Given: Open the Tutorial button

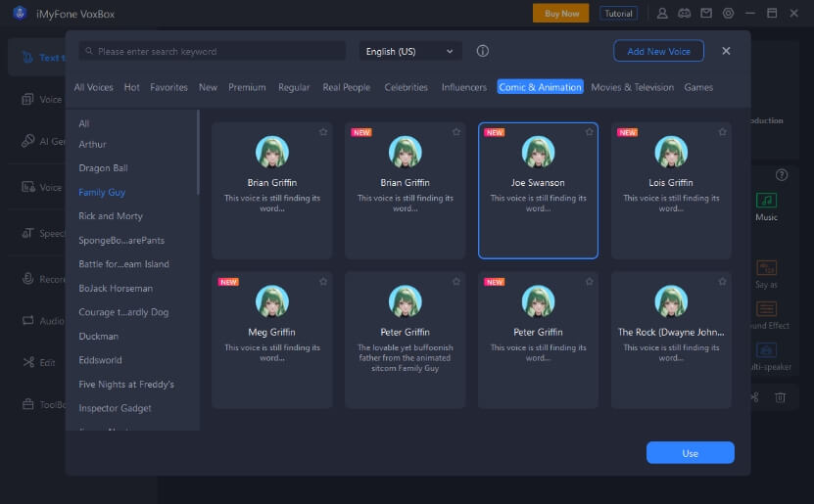Looking at the screenshot, I should tap(618, 14).
